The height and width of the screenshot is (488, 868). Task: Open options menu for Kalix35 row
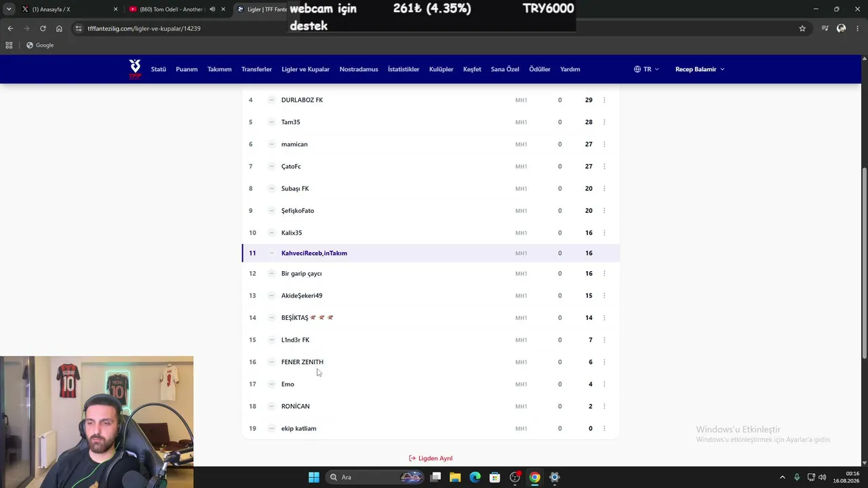(604, 232)
